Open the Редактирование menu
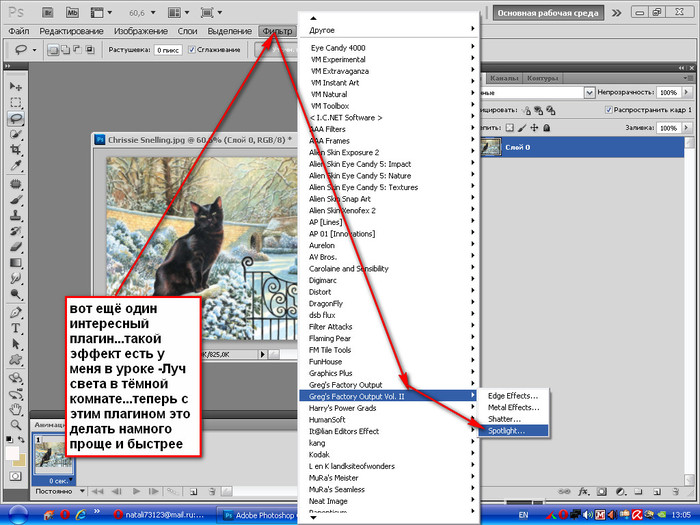The height and width of the screenshot is (525, 700). 71,31
